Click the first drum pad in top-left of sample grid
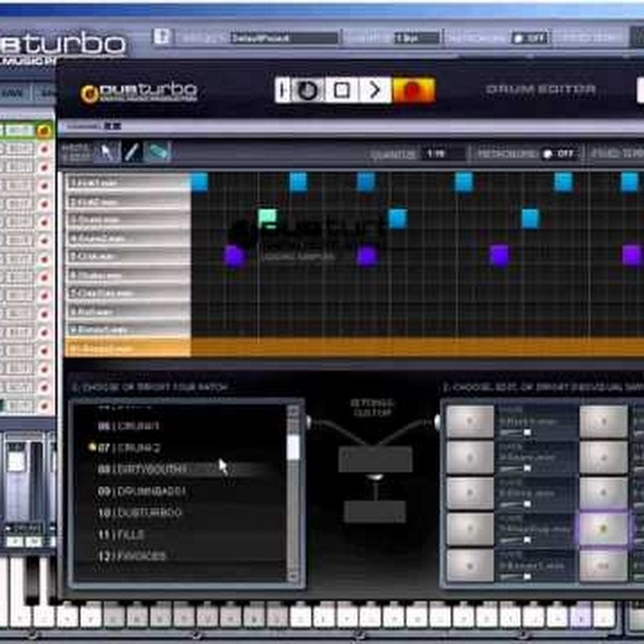 click(x=470, y=421)
